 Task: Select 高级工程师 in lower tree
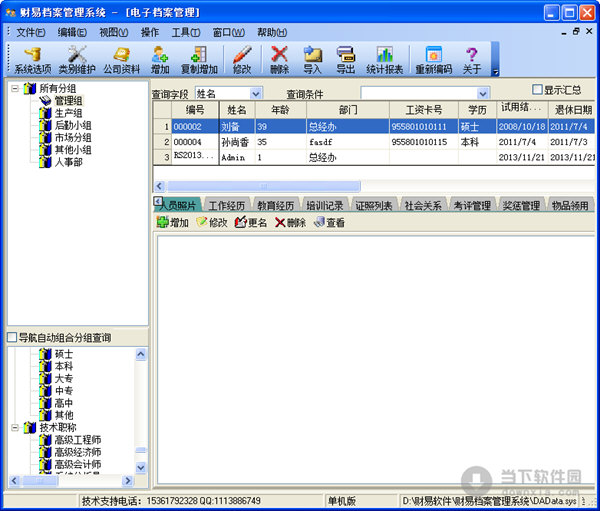[78, 440]
